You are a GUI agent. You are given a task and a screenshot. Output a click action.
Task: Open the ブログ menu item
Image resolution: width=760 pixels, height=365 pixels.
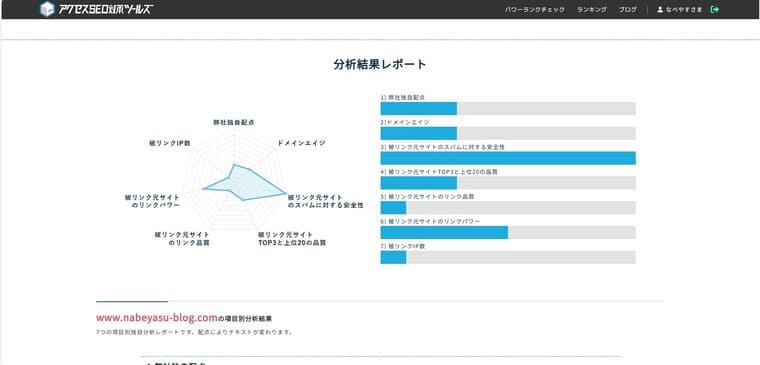[x=628, y=9]
